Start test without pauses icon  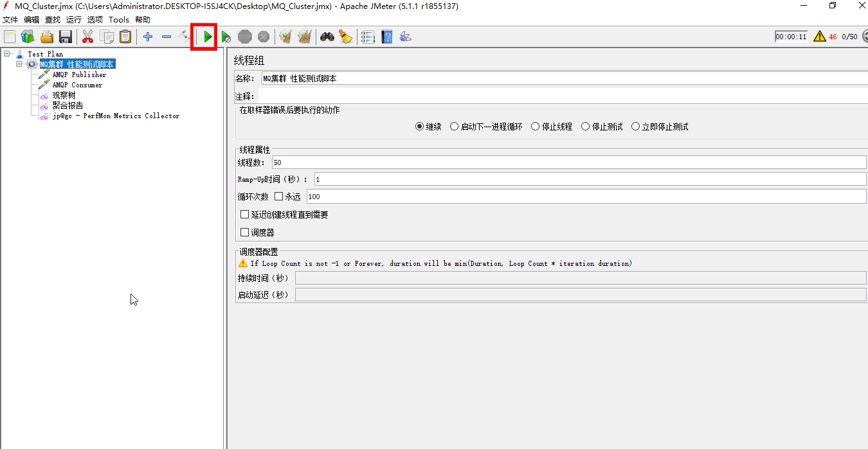[x=226, y=37]
